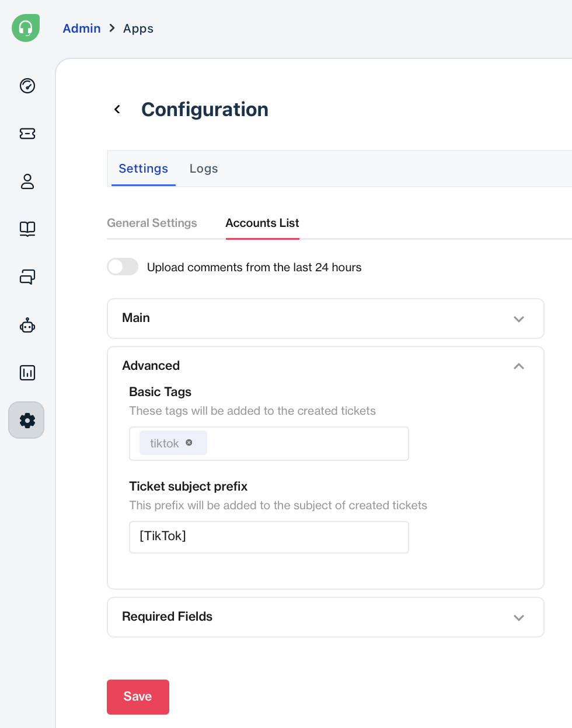Go back using arrow beside Configuration
Viewport: 572px width, 728px height.
pyautogui.click(x=117, y=109)
